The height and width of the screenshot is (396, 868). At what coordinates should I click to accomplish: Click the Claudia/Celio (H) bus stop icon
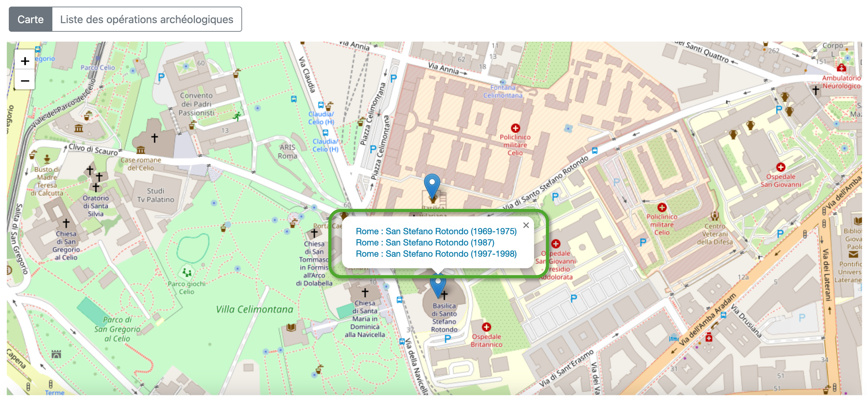point(321,105)
